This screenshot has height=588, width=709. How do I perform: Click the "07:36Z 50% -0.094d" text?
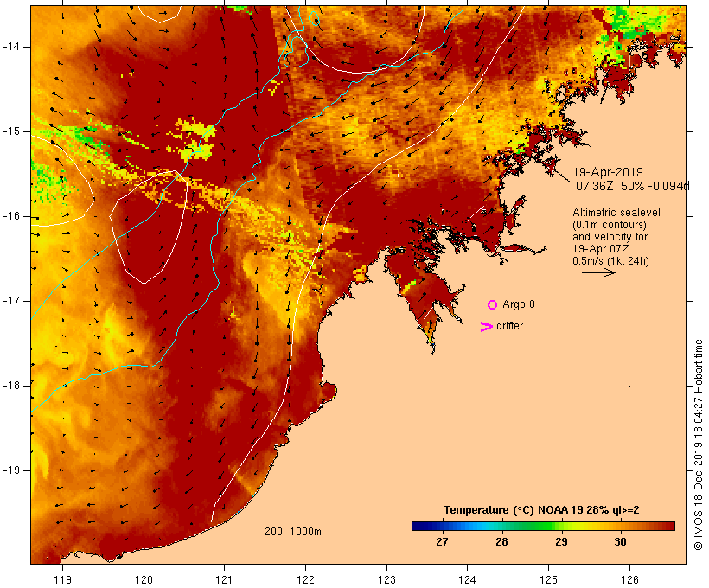pos(633,186)
